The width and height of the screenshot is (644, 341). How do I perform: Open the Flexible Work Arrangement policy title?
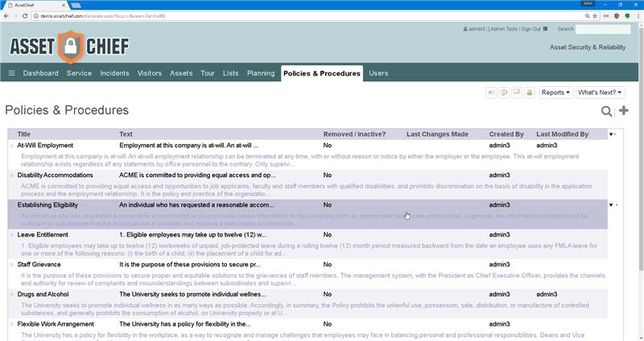coord(56,324)
